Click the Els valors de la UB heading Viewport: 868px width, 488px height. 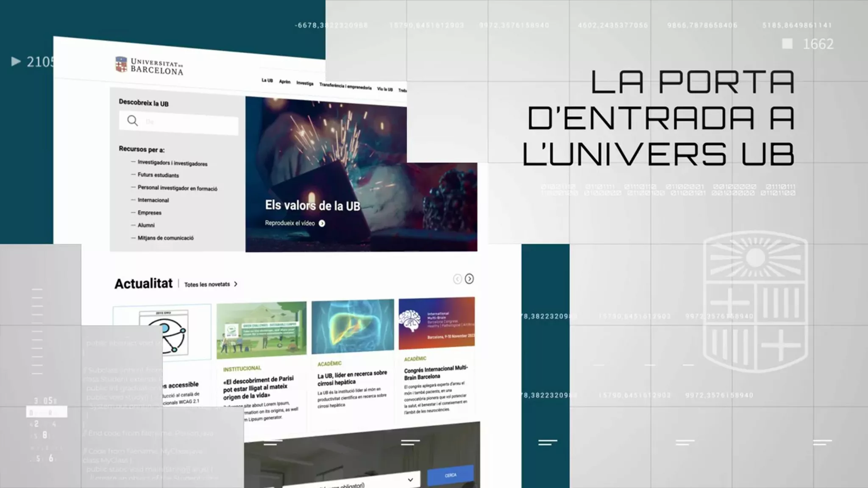point(312,206)
